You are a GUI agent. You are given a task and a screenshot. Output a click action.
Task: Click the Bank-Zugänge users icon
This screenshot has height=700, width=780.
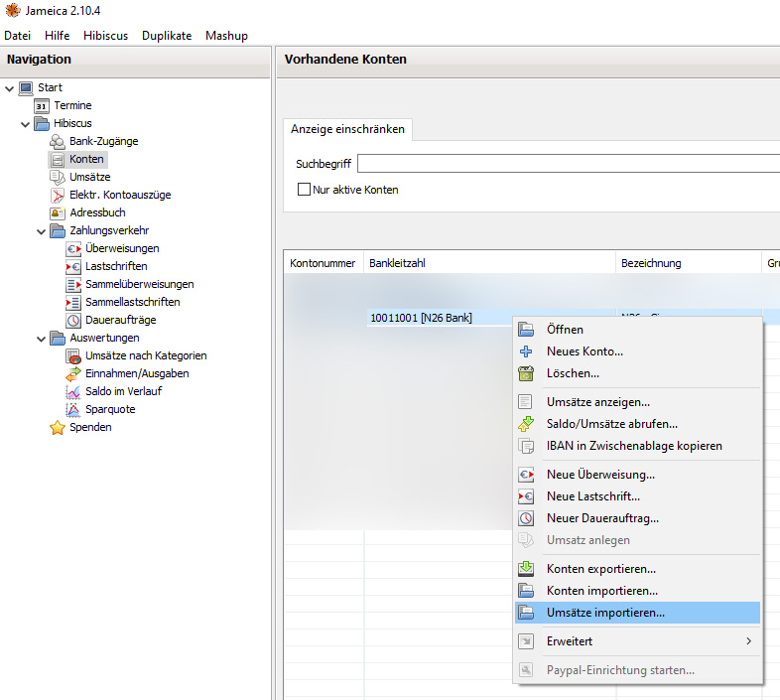click(x=58, y=141)
